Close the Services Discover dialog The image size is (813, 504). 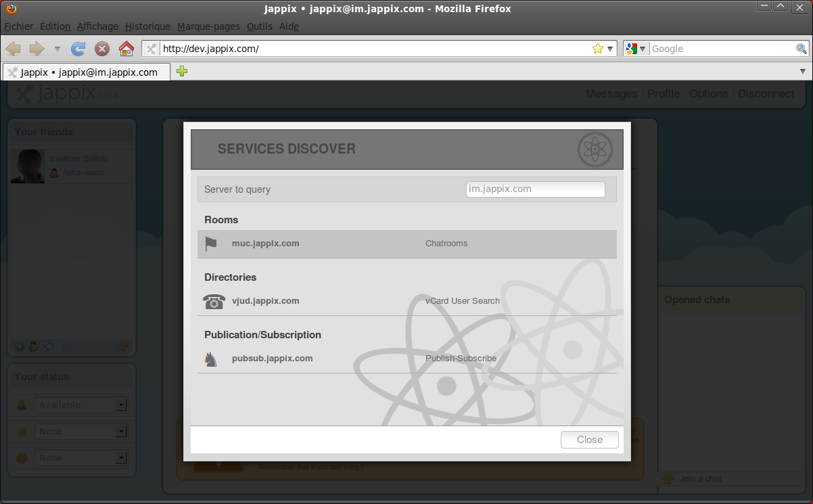pyautogui.click(x=589, y=440)
